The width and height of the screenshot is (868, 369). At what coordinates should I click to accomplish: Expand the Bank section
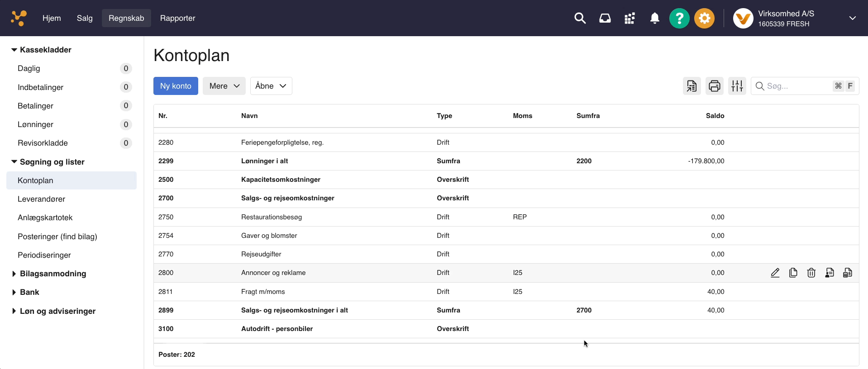[x=14, y=293]
